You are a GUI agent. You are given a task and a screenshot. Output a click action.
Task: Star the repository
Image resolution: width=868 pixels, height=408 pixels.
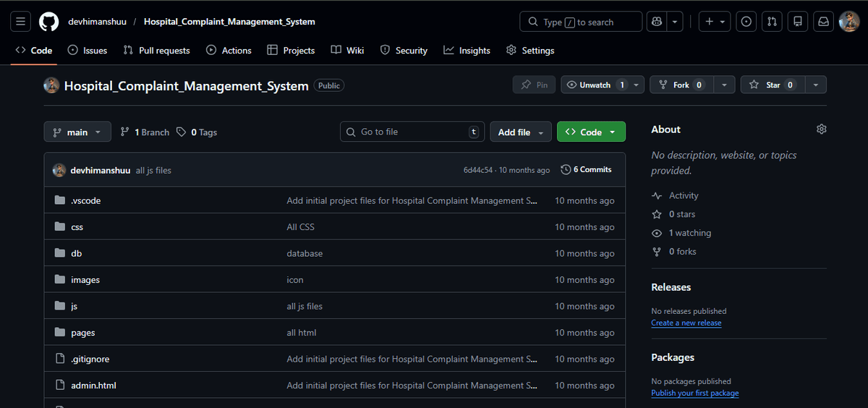(x=772, y=85)
